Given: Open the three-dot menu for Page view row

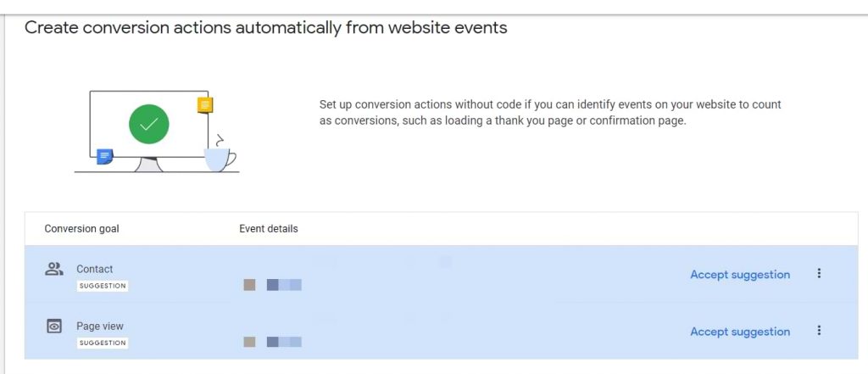Looking at the screenshot, I should [819, 331].
